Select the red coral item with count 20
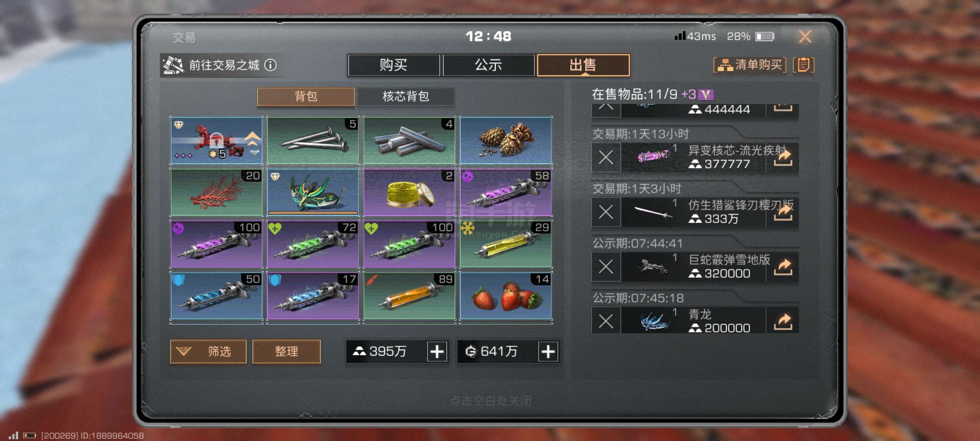The image size is (980, 441). click(216, 192)
